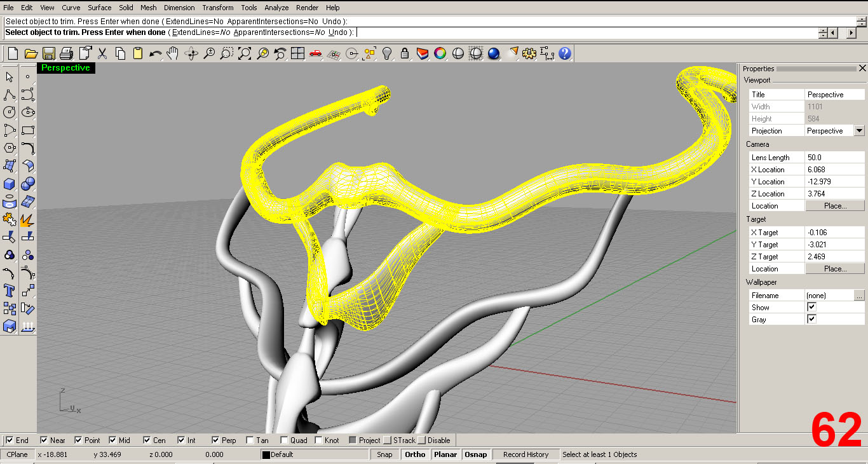Browse wallpaper filename with the ... button
Viewport: 868px width, 464px height.
pyautogui.click(x=859, y=296)
